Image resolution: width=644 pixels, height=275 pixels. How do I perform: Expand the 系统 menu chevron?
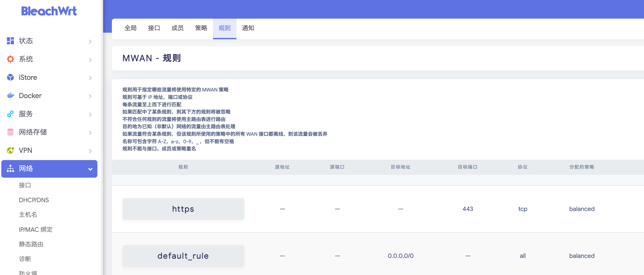coord(90,60)
